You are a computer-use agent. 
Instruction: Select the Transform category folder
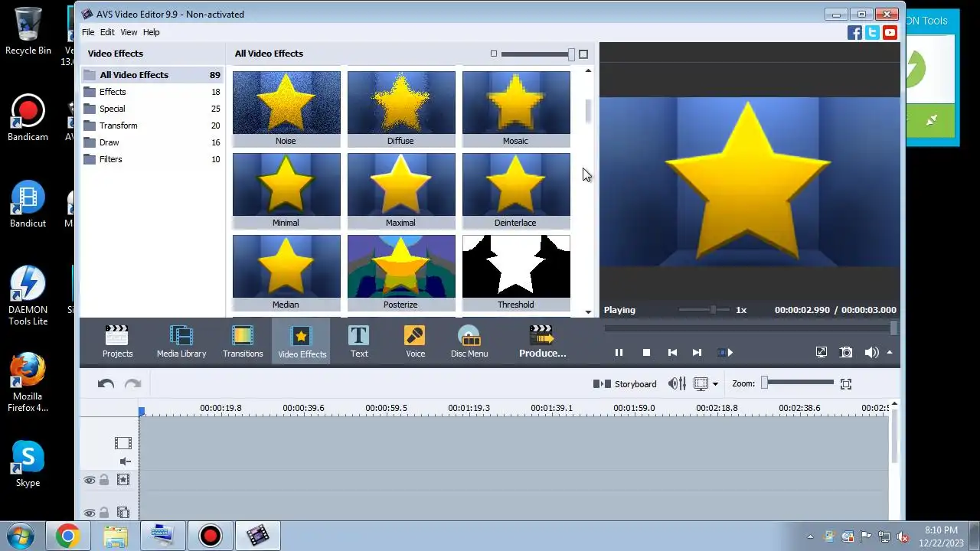(152, 126)
